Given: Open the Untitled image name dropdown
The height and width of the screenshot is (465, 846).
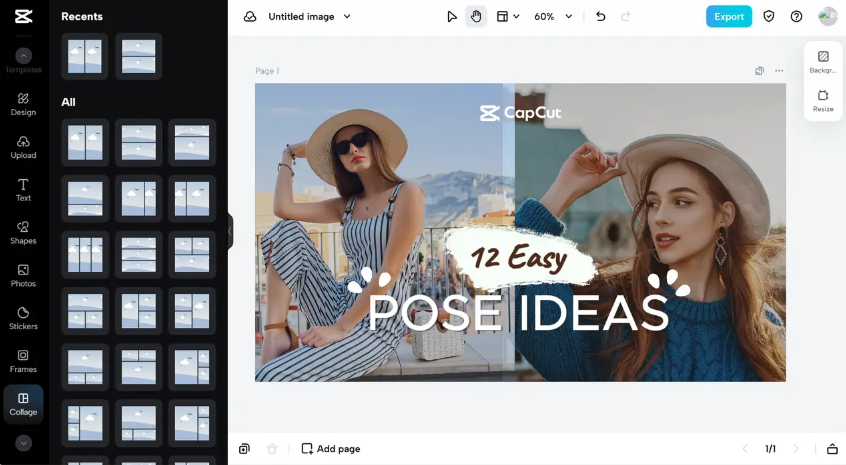Looking at the screenshot, I should pyautogui.click(x=310, y=17).
